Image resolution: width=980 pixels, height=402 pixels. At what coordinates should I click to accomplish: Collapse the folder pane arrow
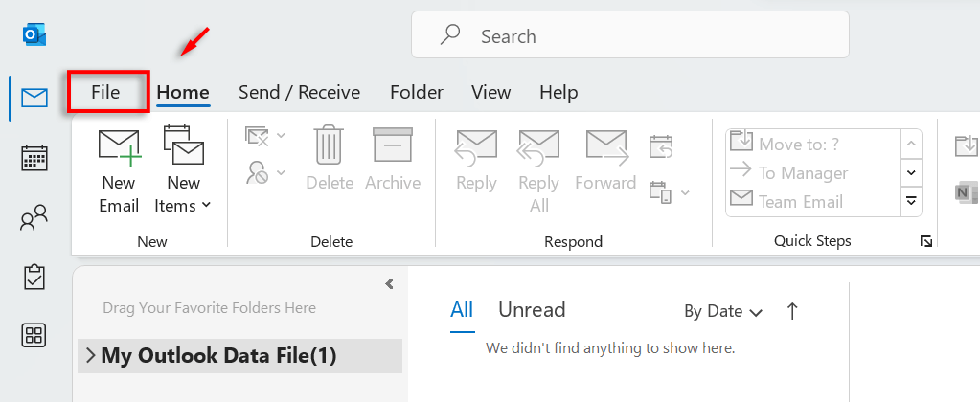[390, 283]
